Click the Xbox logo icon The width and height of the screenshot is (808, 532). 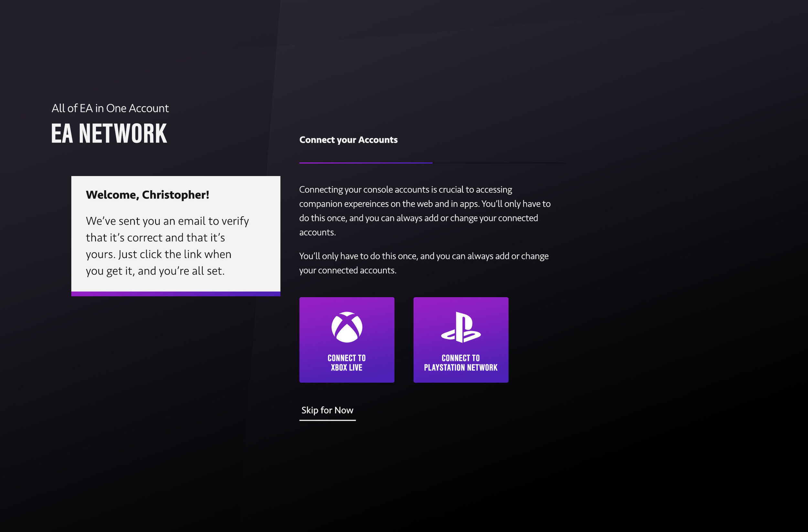click(x=346, y=327)
